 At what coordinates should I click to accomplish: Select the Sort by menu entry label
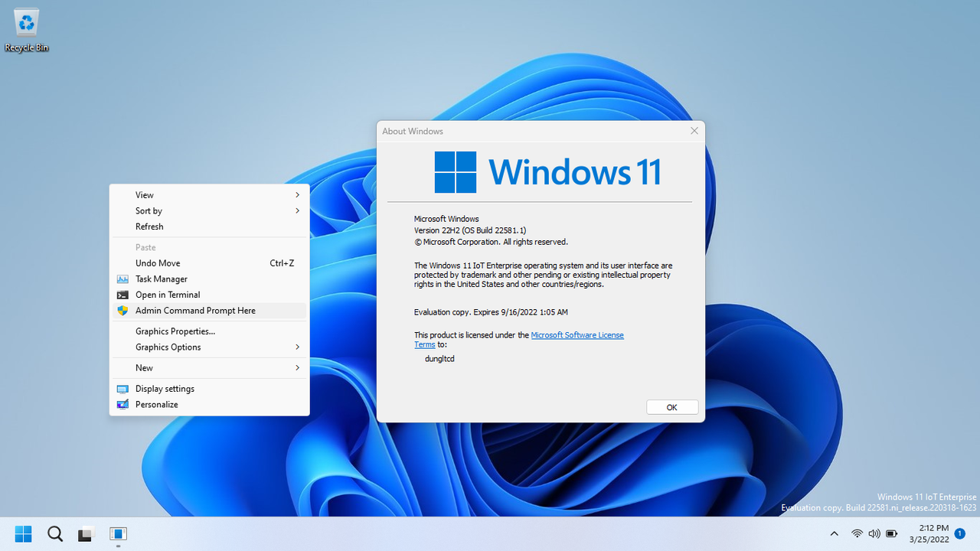(149, 211)
